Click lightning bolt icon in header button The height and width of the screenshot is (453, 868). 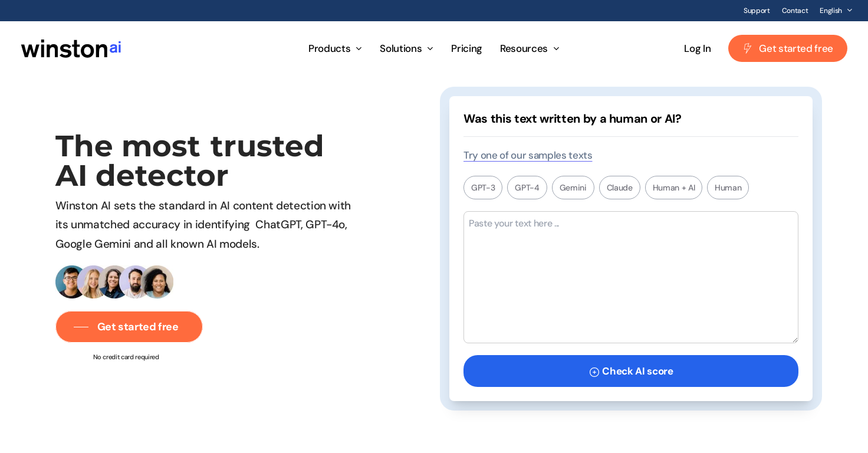[747, 48]
